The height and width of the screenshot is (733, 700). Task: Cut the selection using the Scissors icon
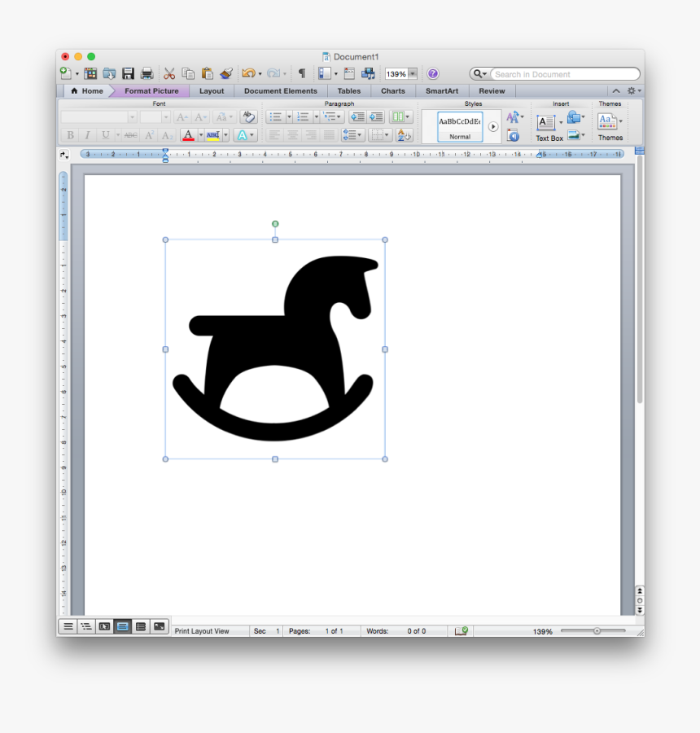click(168, 73)
